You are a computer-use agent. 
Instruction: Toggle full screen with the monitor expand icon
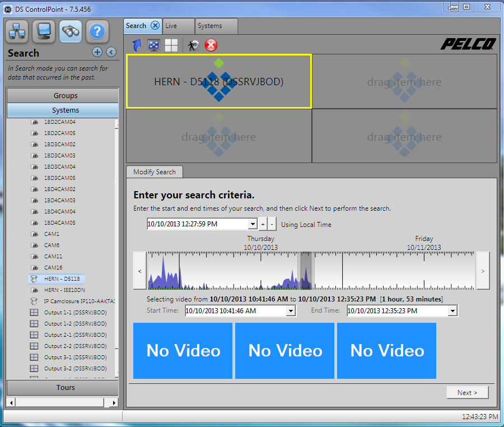pos(153,45)
